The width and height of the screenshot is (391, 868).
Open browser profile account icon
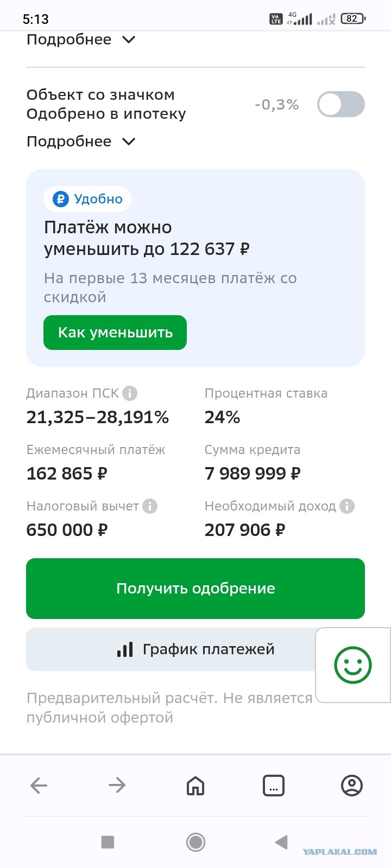[x=352, y=785]
